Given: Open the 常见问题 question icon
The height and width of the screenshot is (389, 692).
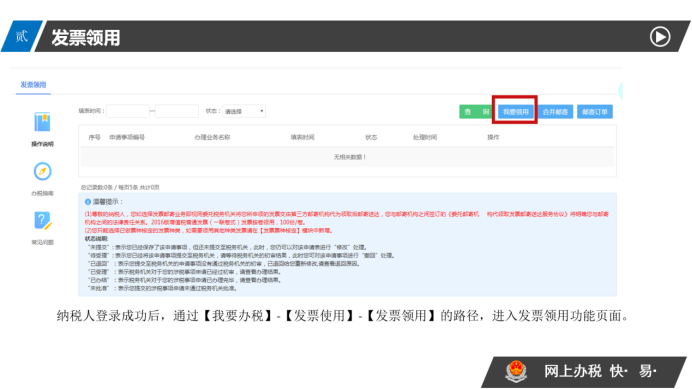Looking at the screenshot, I should 42,220.
